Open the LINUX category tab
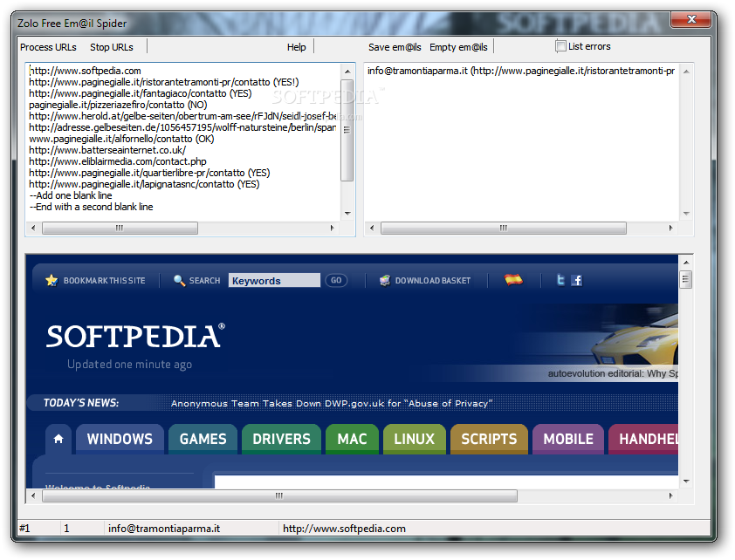This screenshot has width=735, height=560. click(x=415, y=439)
